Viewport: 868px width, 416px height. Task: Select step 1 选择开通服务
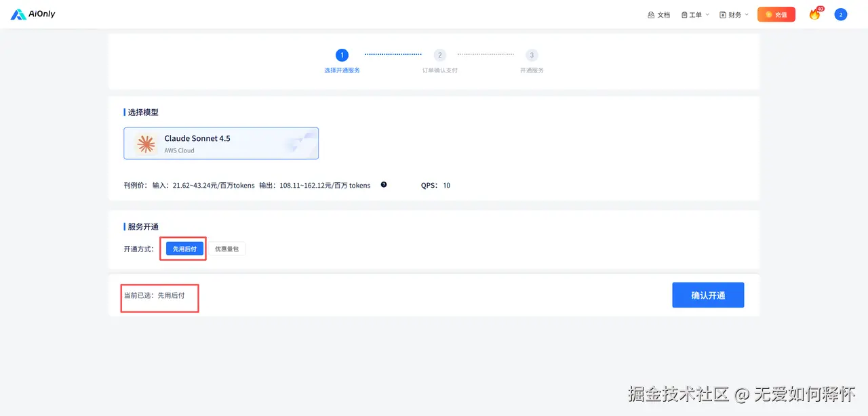342,61
